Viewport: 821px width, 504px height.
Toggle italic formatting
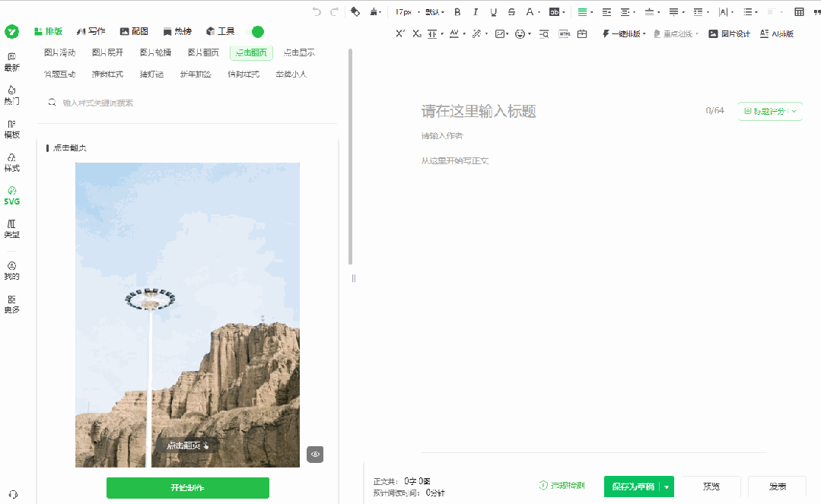[x=476, y=11]
